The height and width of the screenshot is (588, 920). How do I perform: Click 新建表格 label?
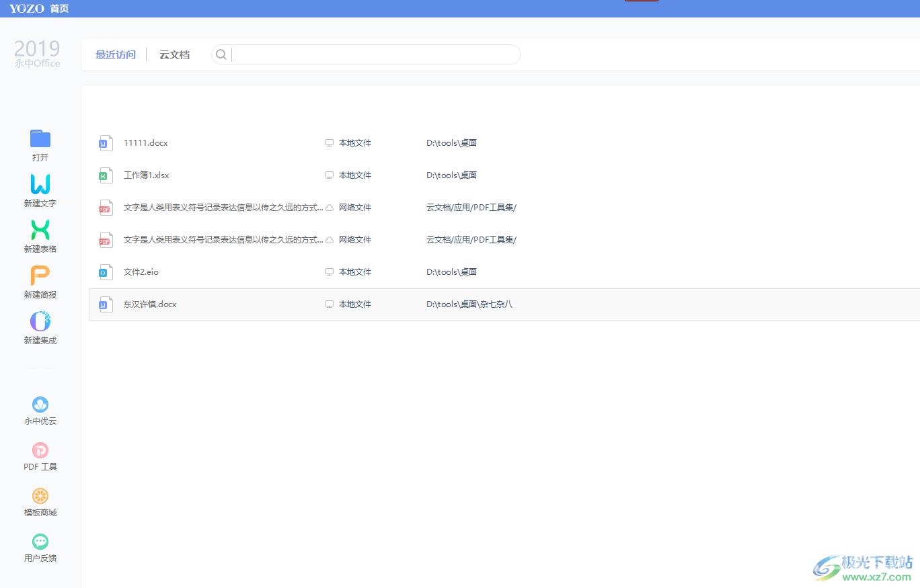point(40,249)
